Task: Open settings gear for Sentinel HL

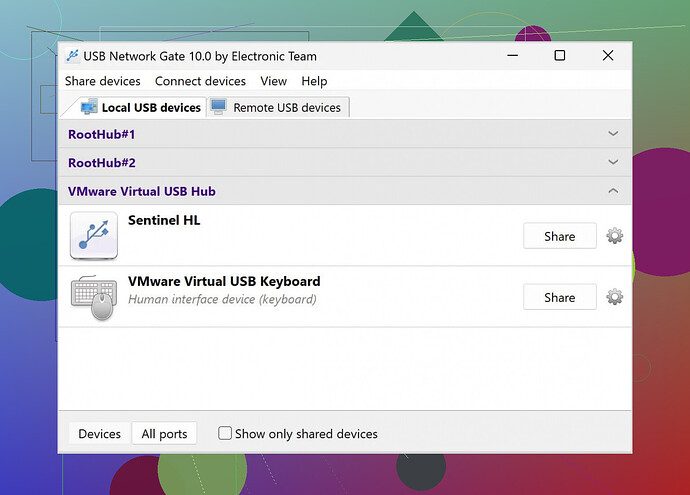Action: [x=614, y=236]
